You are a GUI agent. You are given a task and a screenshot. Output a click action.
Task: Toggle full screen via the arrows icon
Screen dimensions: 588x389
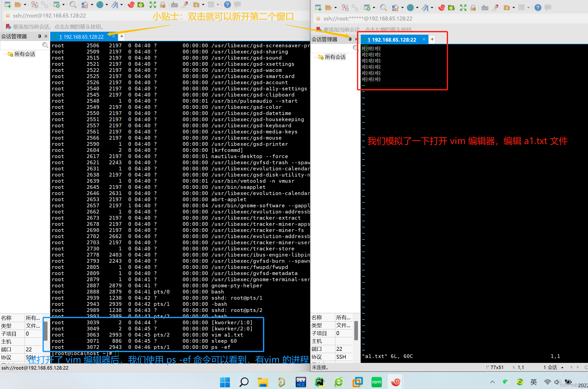click(152, 4)
